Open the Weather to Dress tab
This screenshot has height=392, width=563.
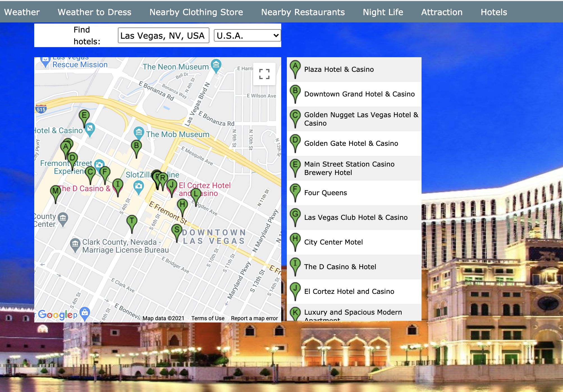pos(94,12)
